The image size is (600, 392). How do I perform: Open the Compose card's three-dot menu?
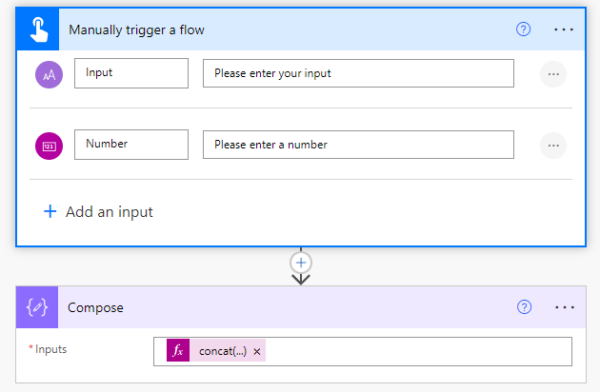pos(564,307)
